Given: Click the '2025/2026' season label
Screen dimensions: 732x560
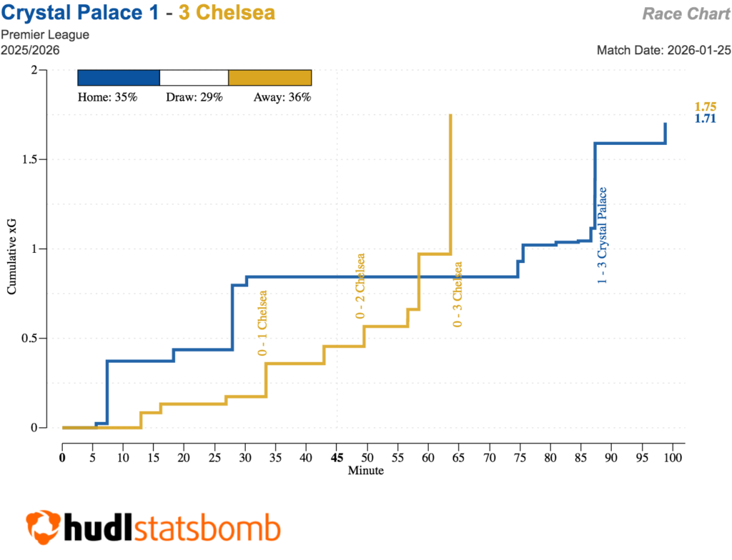Looking at the screenshot, I should coord(30,50).
